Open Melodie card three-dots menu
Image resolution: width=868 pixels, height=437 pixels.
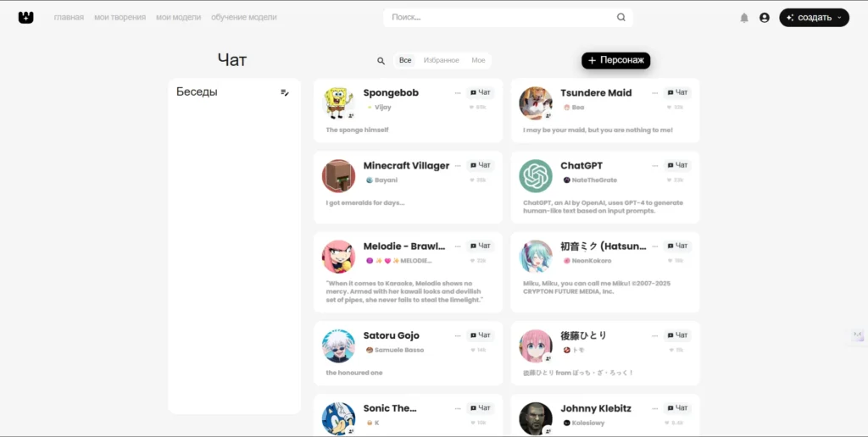[x=458, y=246]
